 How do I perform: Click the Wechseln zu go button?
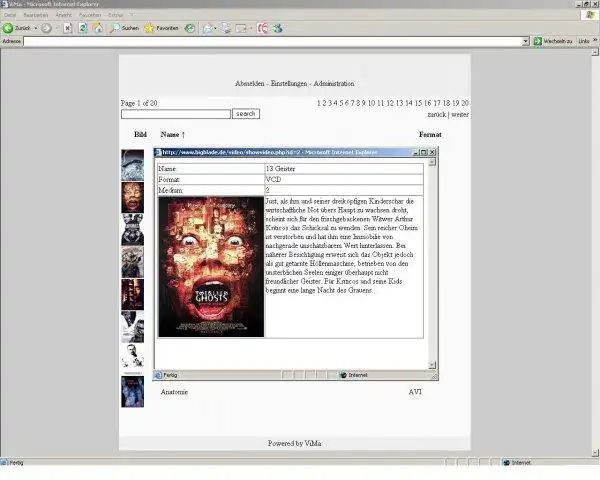point(553,41)
